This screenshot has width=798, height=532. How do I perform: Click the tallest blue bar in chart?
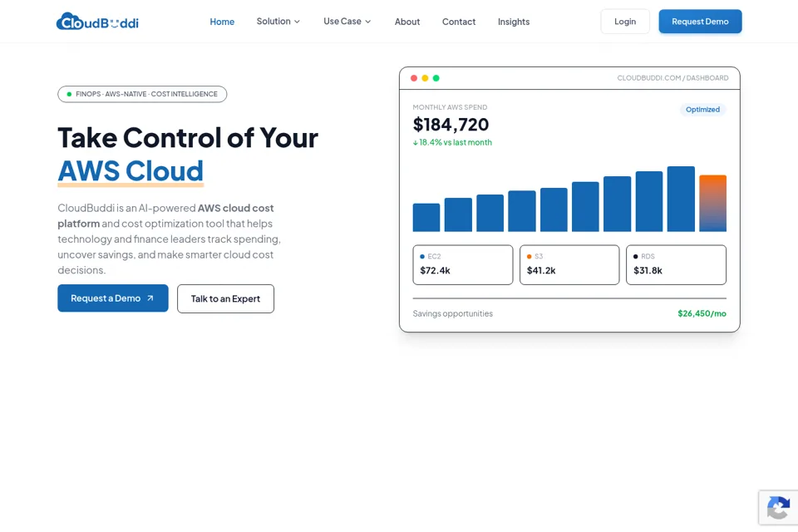click(681, 199)
